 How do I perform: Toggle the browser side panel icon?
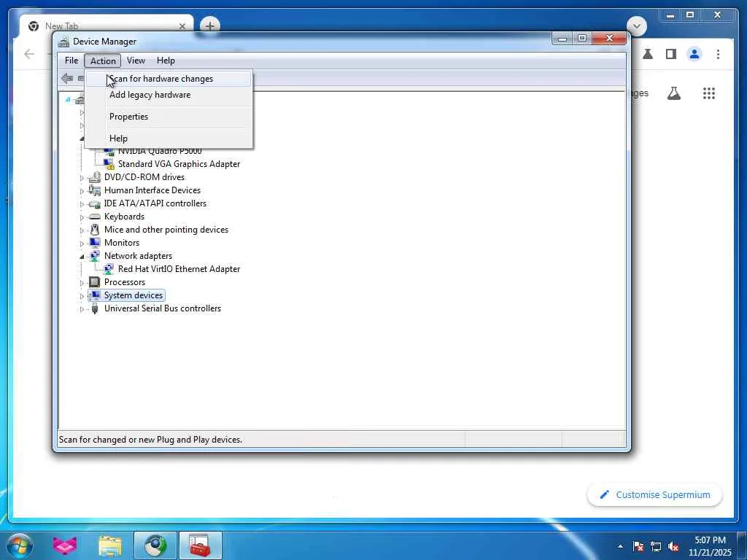tap(671, 54)
